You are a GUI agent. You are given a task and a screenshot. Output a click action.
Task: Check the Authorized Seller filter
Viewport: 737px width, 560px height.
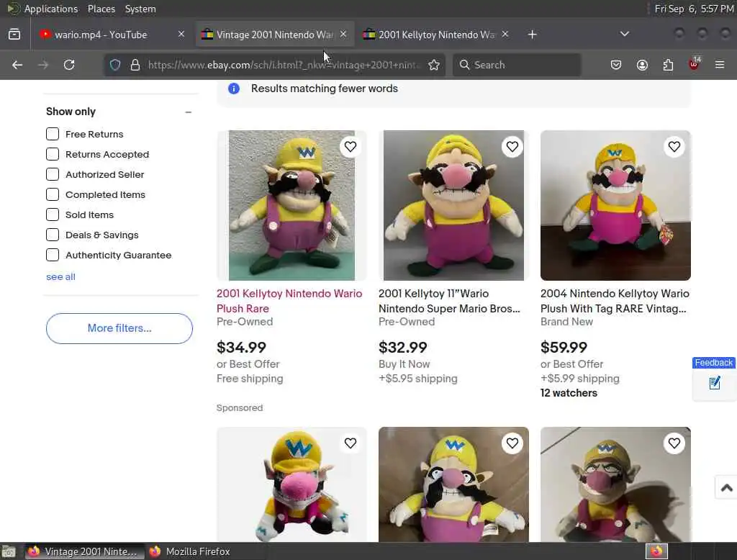[x=53, y=174]
